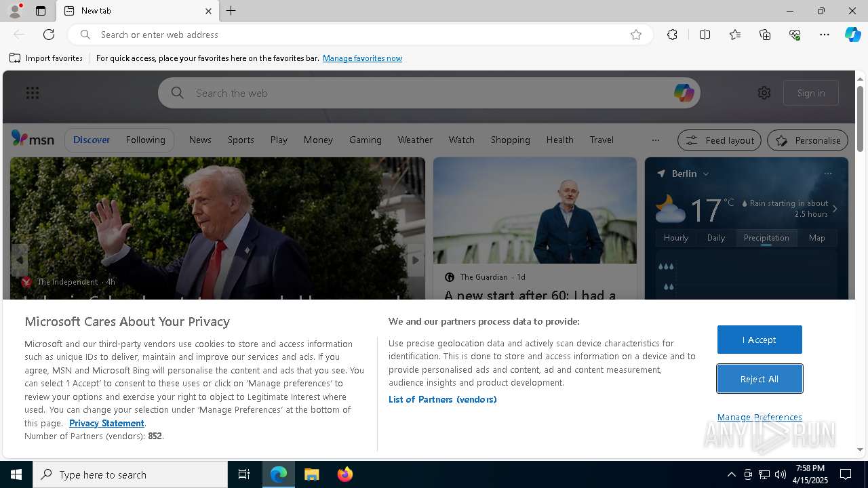Screen dimensions: 868x488
Task: Select the Hourly weather tab
Action: click(x=676, y=238)
